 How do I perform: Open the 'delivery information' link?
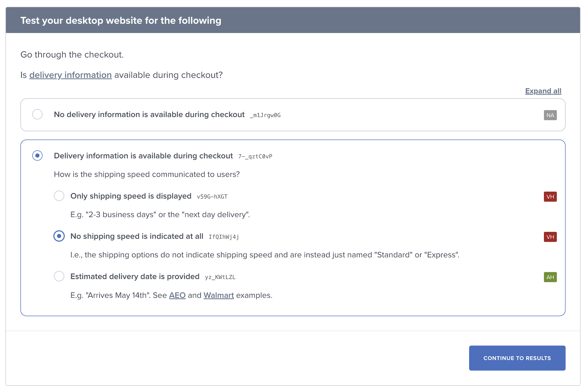click(x=70, y=75)
